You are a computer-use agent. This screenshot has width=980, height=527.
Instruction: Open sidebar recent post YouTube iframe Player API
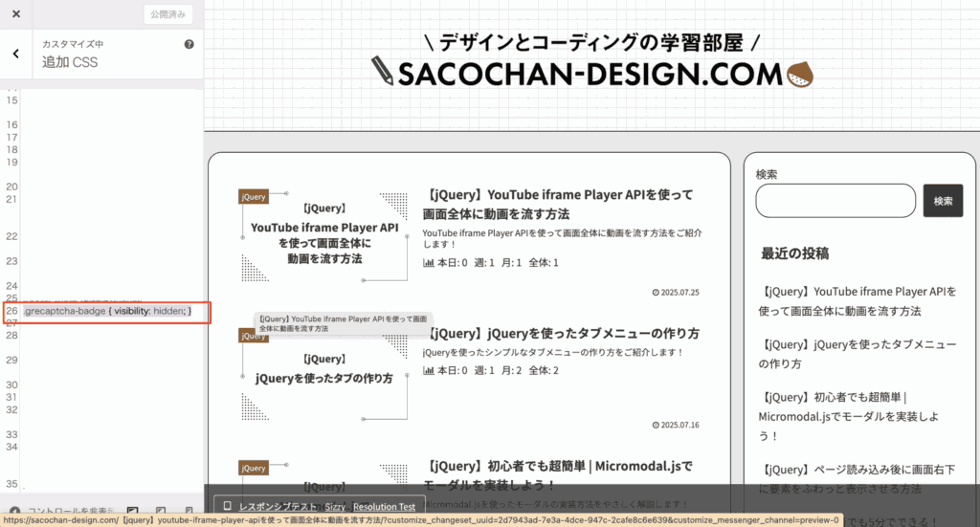tap(857, 301)
